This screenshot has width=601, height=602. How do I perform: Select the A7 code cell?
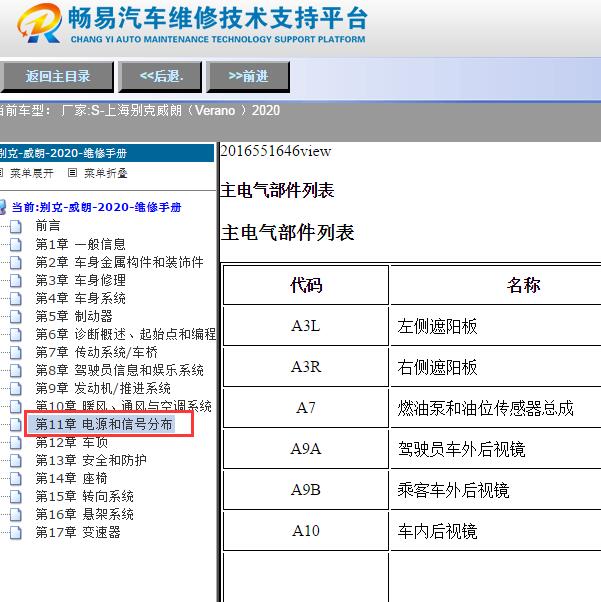click(306, 408)
